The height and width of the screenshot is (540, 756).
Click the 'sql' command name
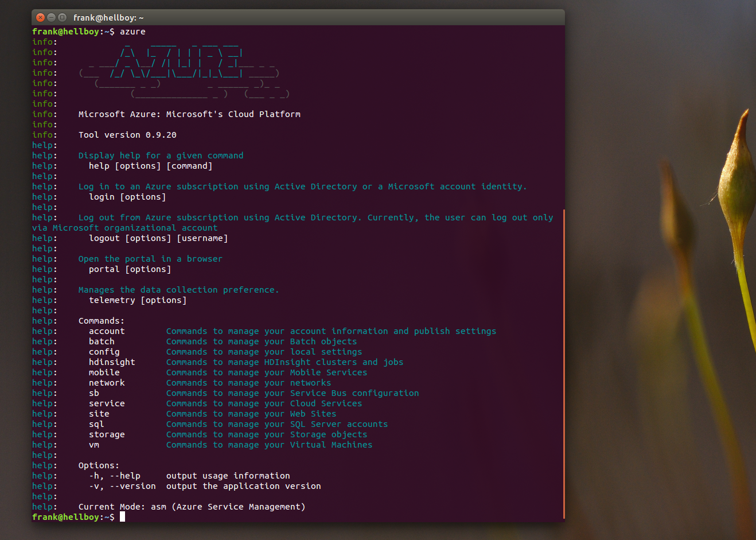96,424
